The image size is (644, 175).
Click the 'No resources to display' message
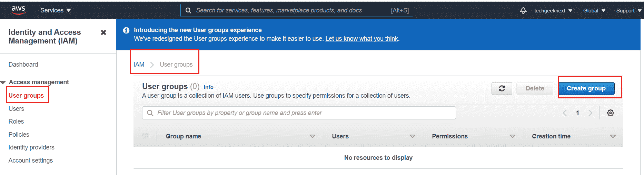point(378,158)
